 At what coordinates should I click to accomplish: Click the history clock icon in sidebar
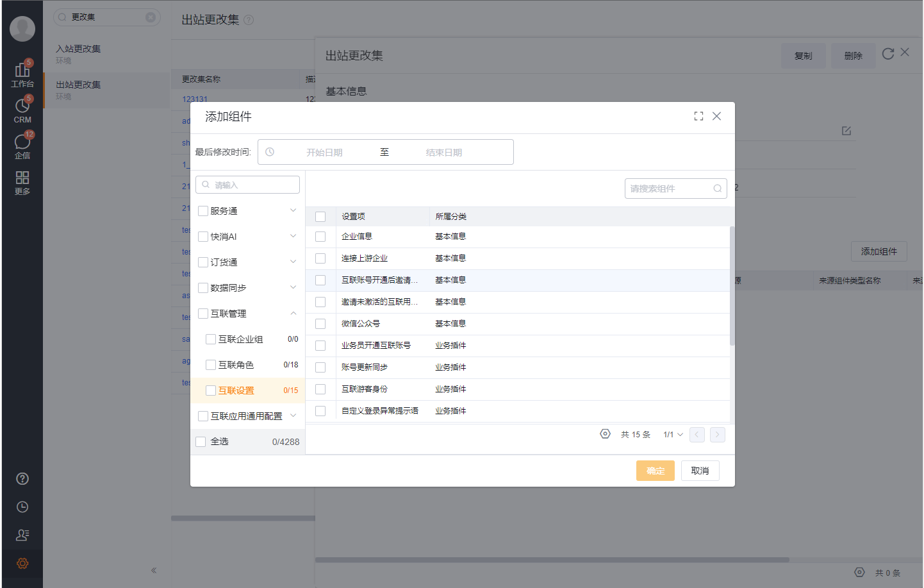tap(22, 507)
